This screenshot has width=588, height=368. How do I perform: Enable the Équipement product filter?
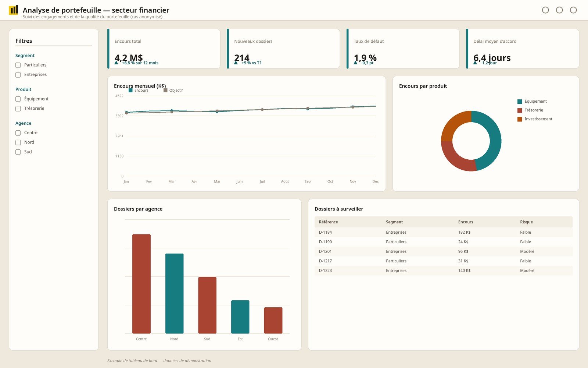[18, 99]
